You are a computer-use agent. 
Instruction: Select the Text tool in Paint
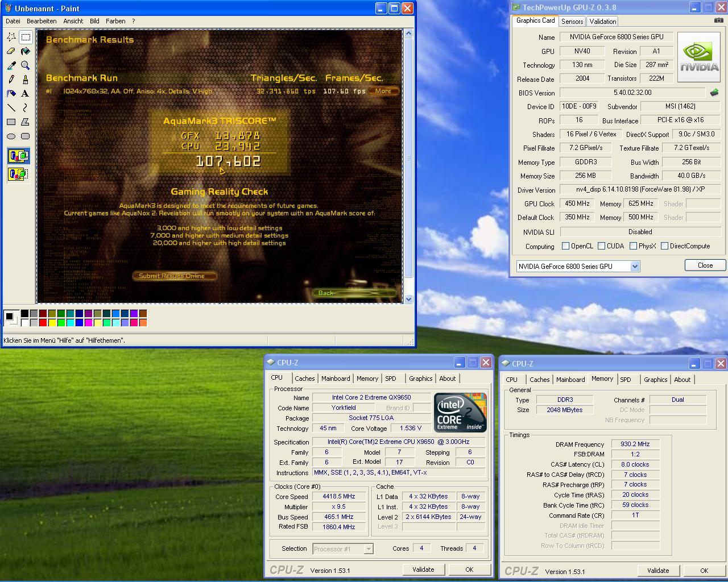point(26,94)
